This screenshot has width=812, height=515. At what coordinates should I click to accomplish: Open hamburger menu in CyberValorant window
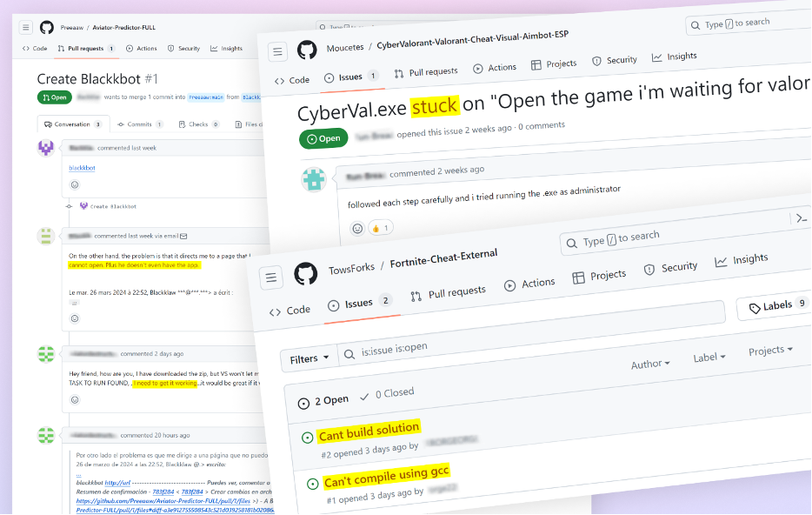coord(277,52)
